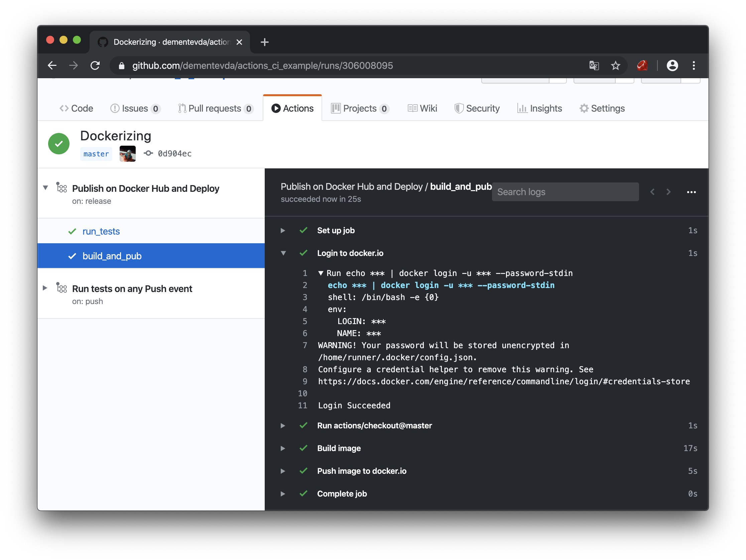
Task: Click the Insights tab icon
Action: [x=521, y=108]
